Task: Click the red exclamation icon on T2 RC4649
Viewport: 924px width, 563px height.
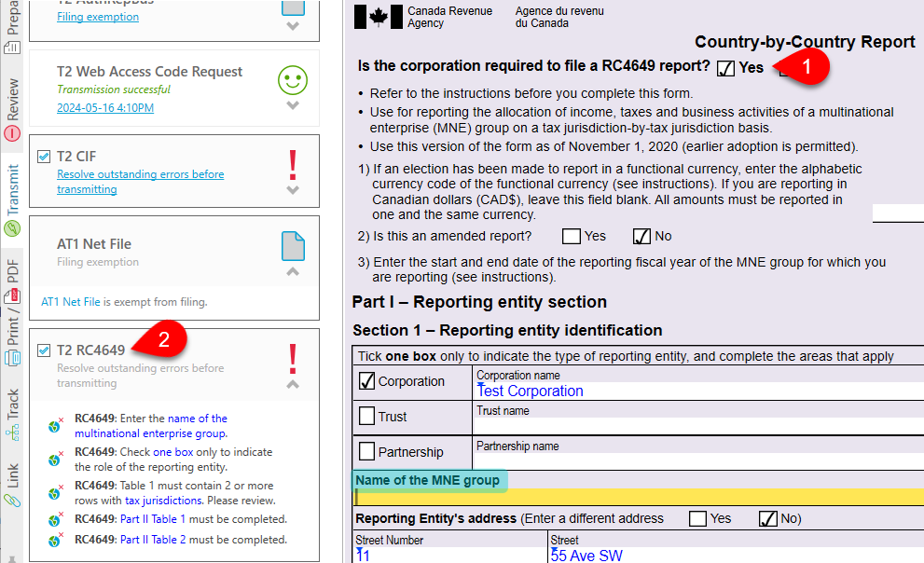Action: 293,359
